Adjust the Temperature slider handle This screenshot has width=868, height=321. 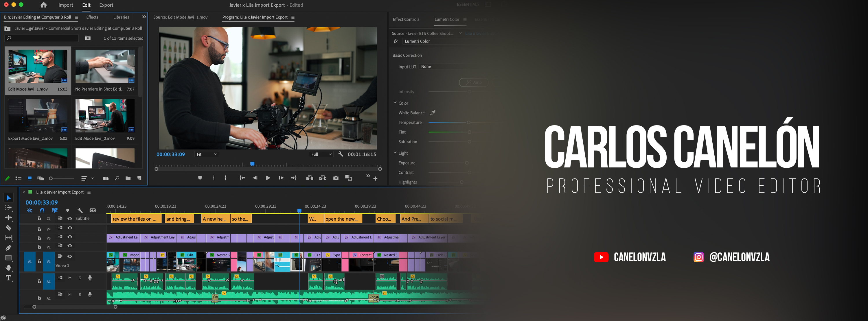(x=468, y=122)
